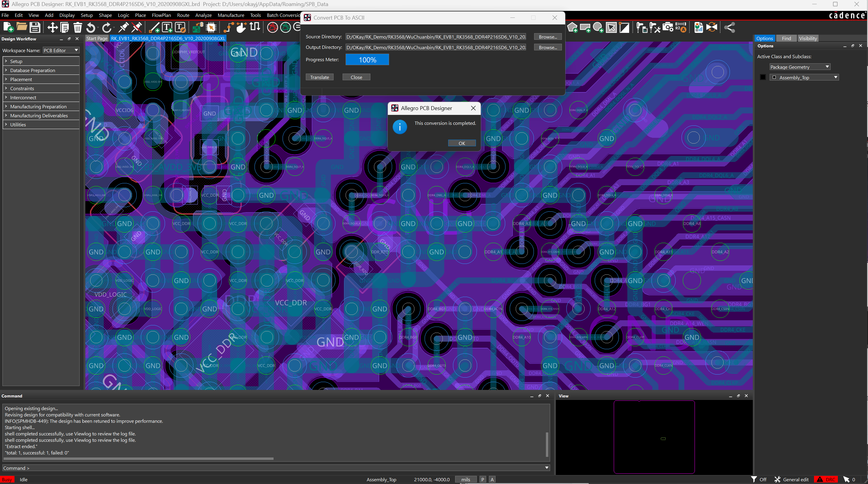
Task: Save the design using the floppy icon
Action: pos(35,27)
